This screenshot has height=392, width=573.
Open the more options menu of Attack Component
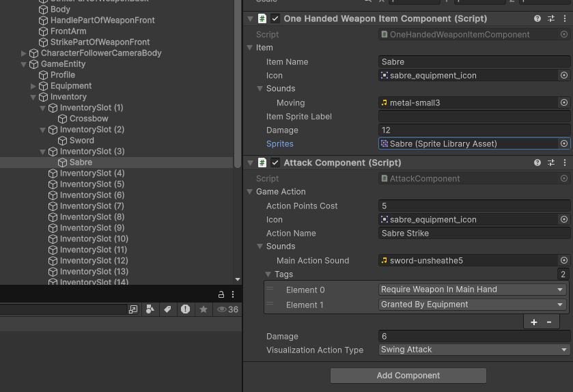click(x=565, y=163)
